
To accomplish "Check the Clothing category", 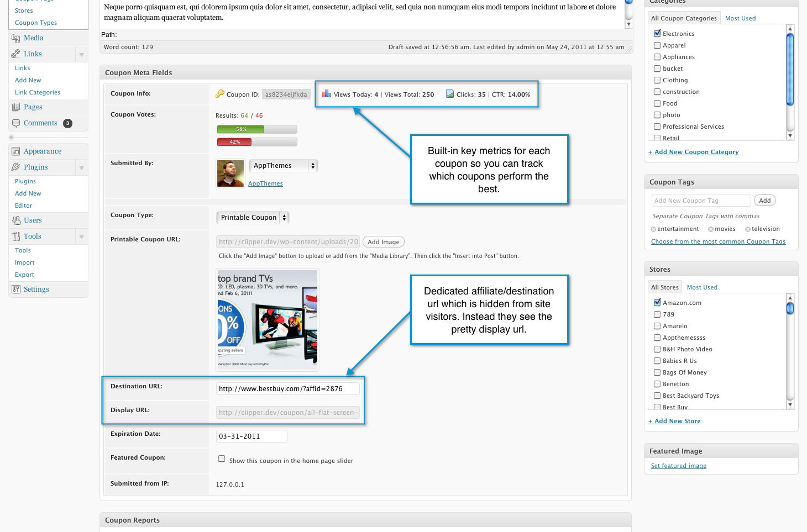I will 657,80.
